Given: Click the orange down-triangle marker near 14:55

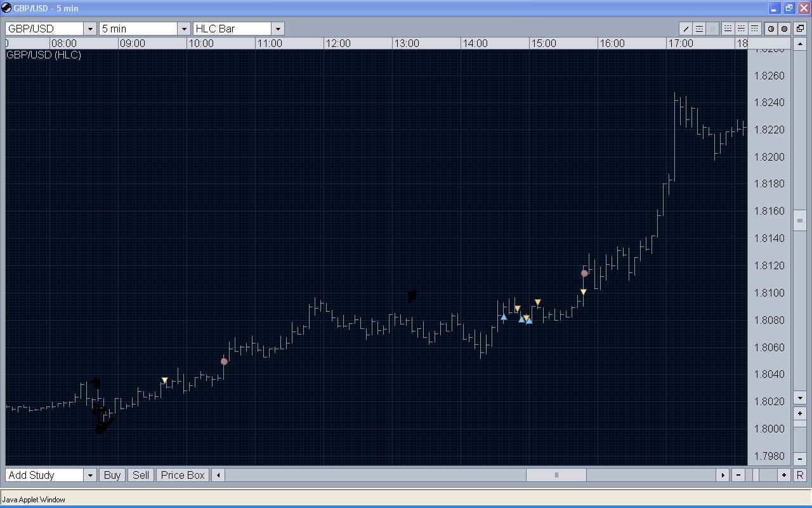Looking at the screenshot, I should (x=538, y=302).
